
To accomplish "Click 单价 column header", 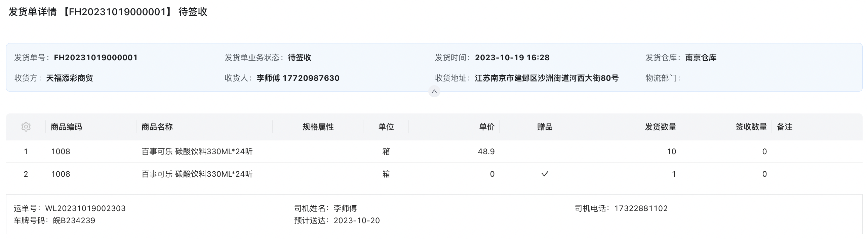I will coord(487,127).
